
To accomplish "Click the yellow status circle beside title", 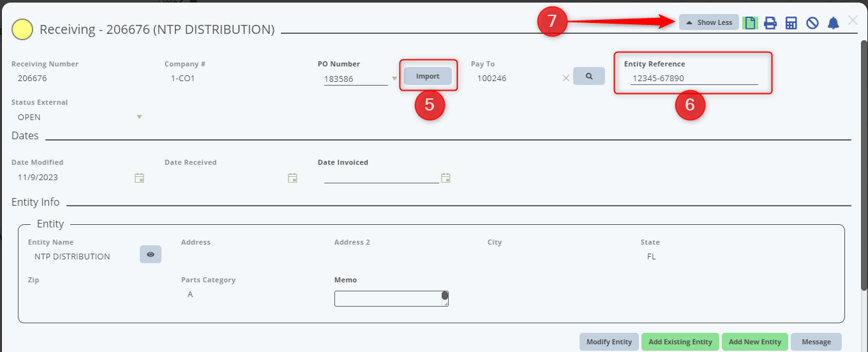I will point(22,29).
